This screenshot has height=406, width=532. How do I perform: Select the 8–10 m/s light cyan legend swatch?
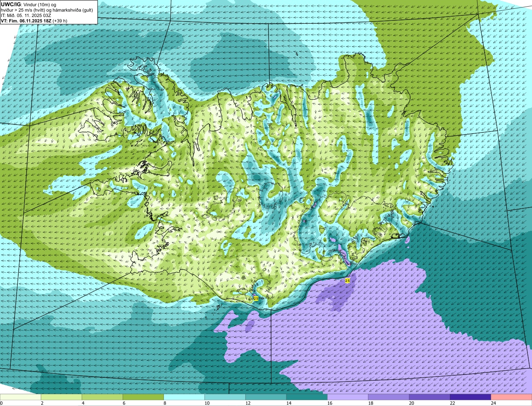[184, 397]
